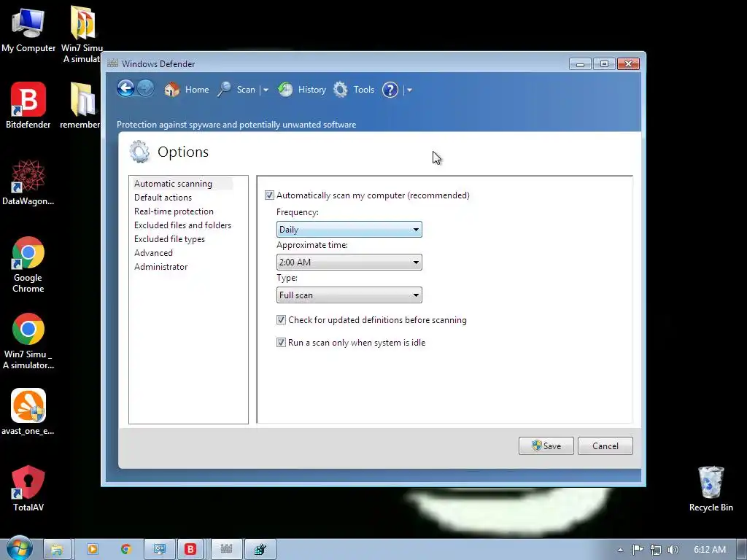Open the taskbar remote desktop monitor icon
Screen dimensions: 747x560
coord(160,549)
